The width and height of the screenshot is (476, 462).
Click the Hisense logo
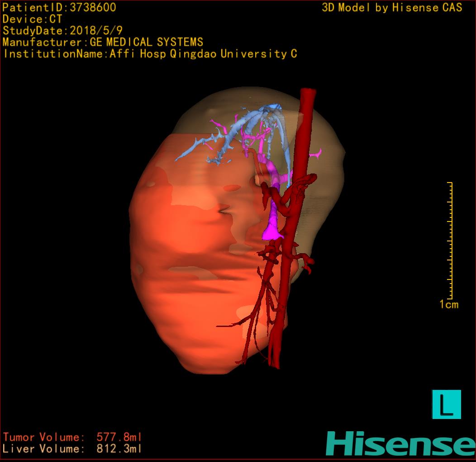pyautogui.click(x=400, y=443)
